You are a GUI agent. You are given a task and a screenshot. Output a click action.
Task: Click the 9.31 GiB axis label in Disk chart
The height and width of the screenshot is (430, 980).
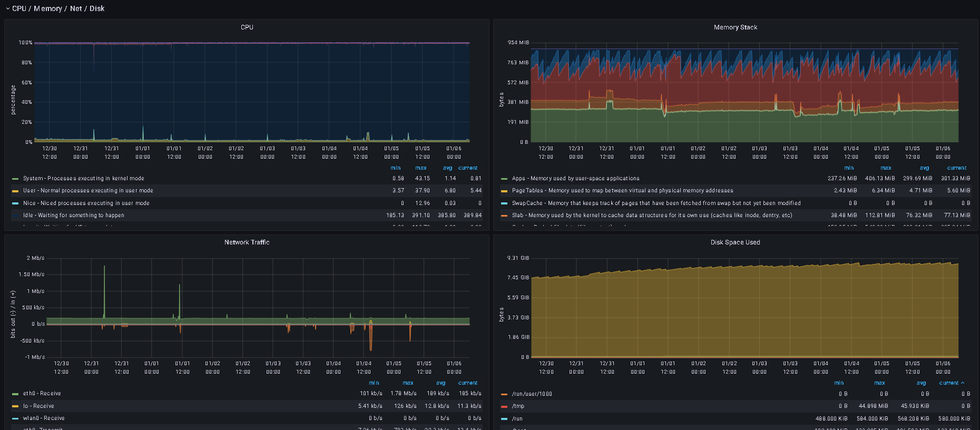518,258
